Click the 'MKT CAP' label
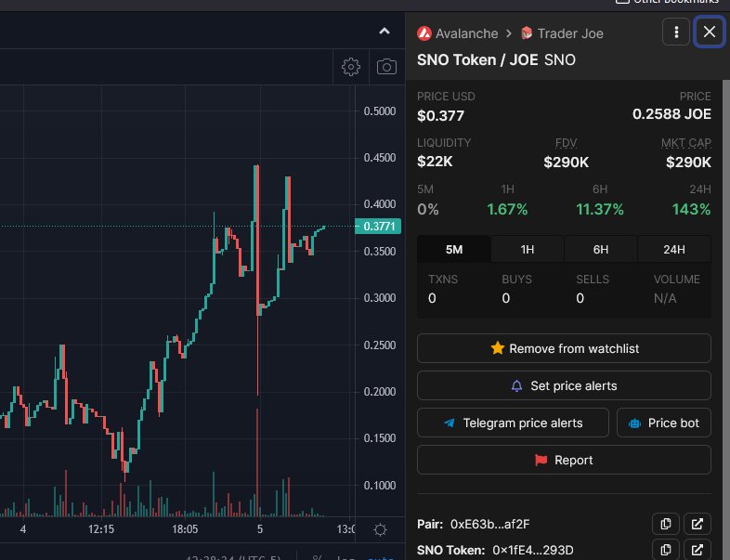 686,143
